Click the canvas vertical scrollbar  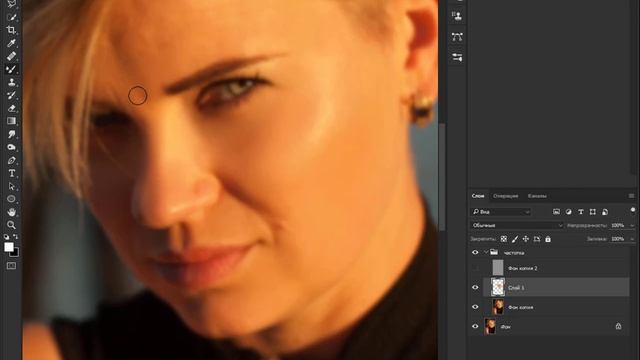click(442, 177)
